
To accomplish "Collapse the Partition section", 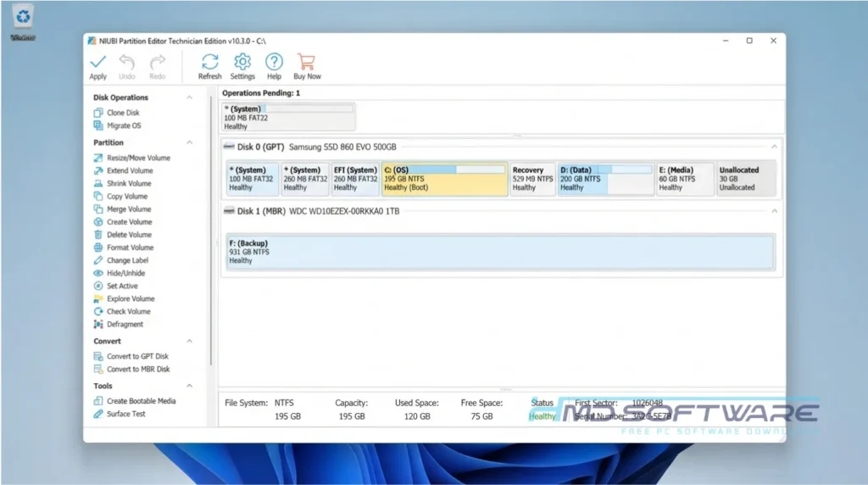I will tap(189, 142).
